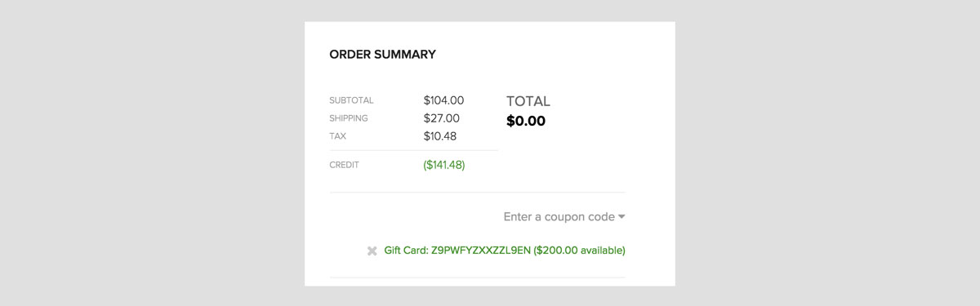Click the coupon code dropdown arrow

621,217
